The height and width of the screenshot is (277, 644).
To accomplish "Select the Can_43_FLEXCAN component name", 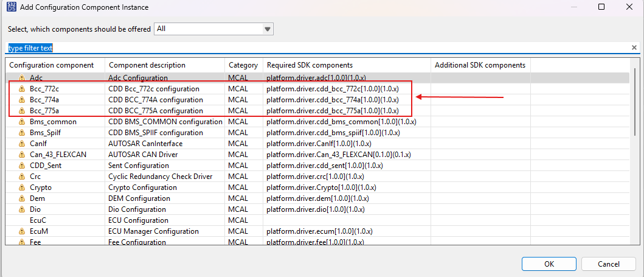I will pyautogui.click(x=58, y=155).
